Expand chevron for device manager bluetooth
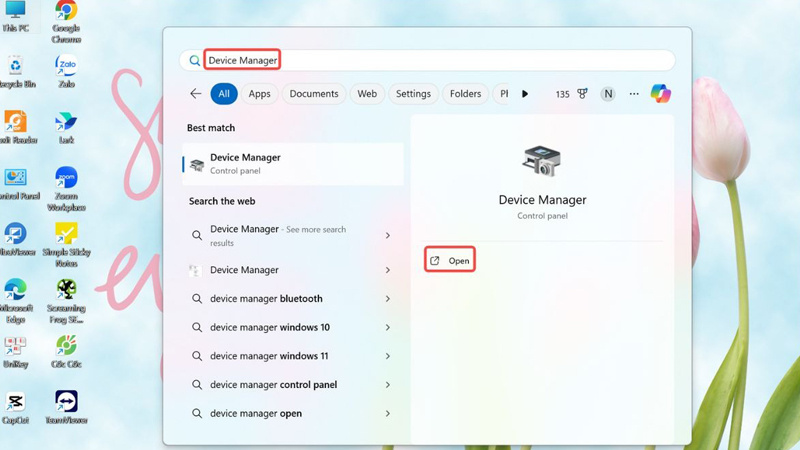 click(x=388, y=299)
